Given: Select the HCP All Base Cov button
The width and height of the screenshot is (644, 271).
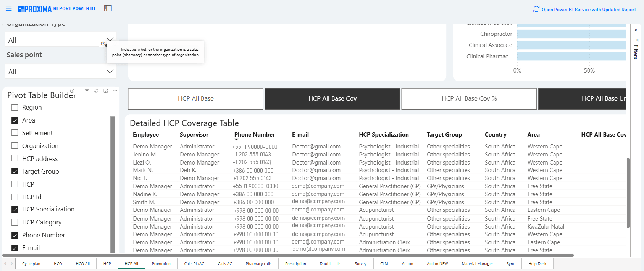Looking at the screenshot, I should click(332, 99).
